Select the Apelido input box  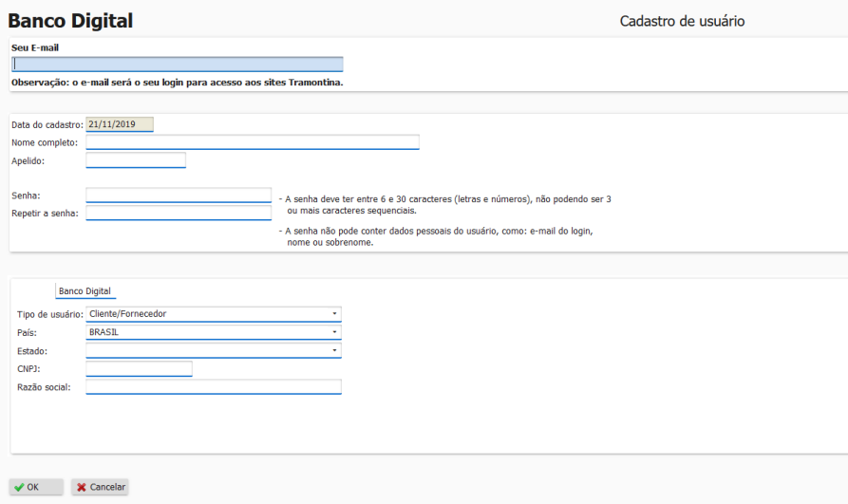(136, 160)
